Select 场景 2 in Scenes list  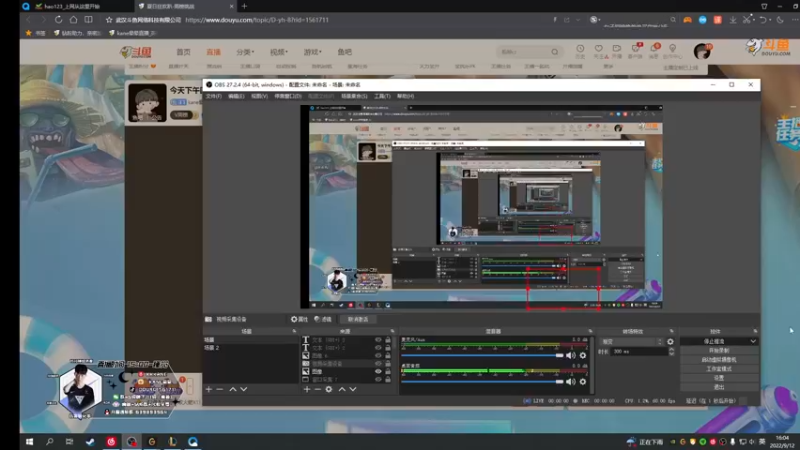click(250, 348)
